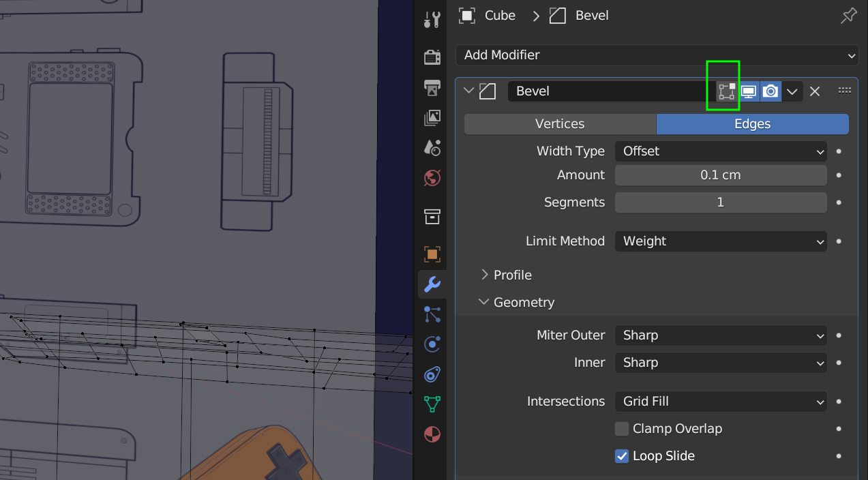Image resolution: width=868 pixels, height=480 pixels.
Task: Open the Output properties tab
Action: (432, 87)
